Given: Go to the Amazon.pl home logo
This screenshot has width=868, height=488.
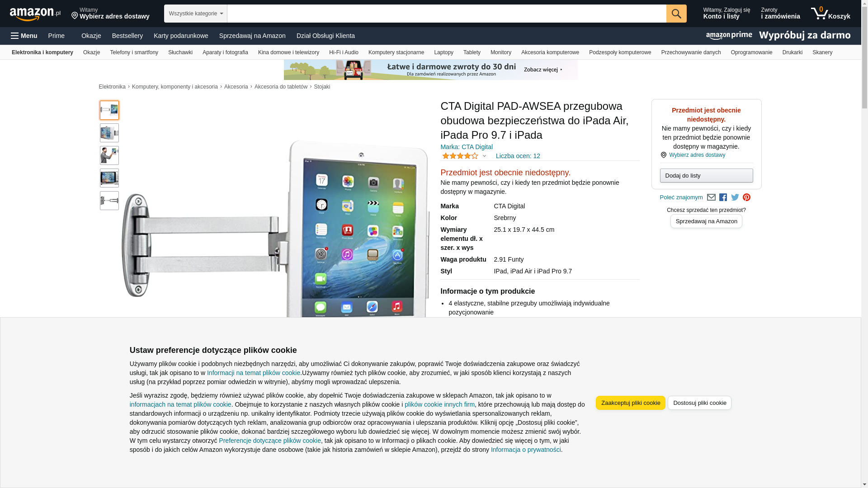Looking at the screenshot, I should tap(35, 14).
